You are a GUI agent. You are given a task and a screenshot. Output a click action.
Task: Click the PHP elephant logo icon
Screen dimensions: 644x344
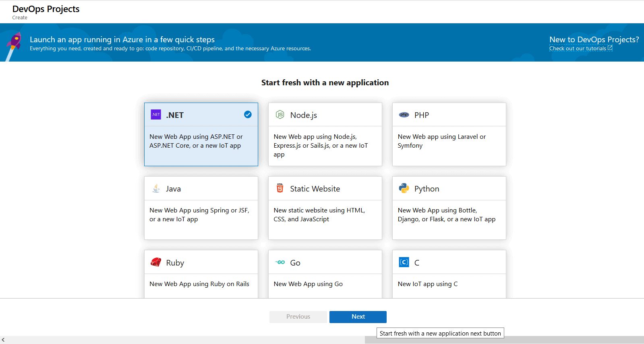[404, 115]
